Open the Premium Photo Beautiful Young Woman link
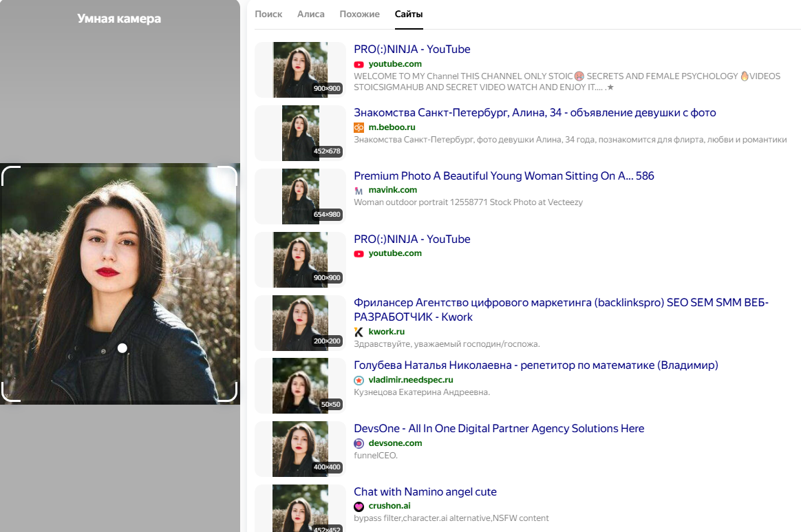Viewport: 801px width, 532px height. click(504, 176)
